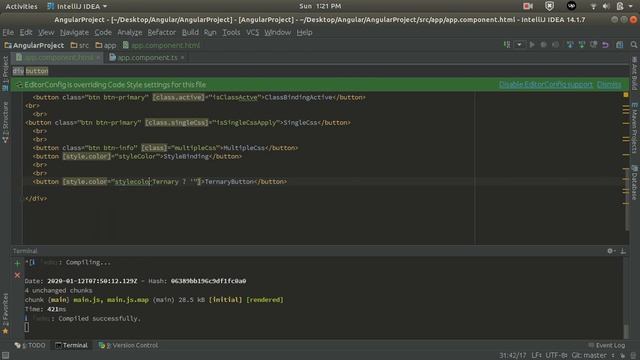
Task: Click the button element breadcrumb
Action: point(37,71)
